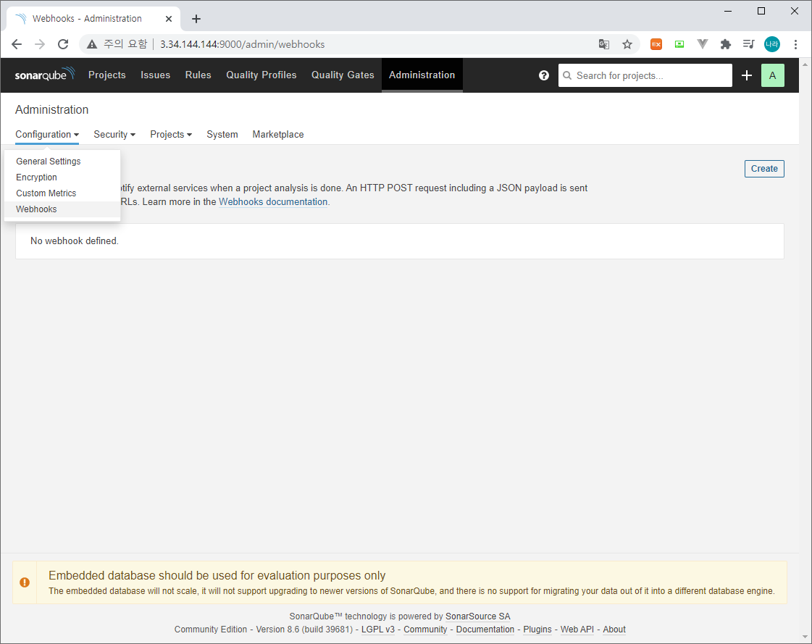Open the System tab

222,134
